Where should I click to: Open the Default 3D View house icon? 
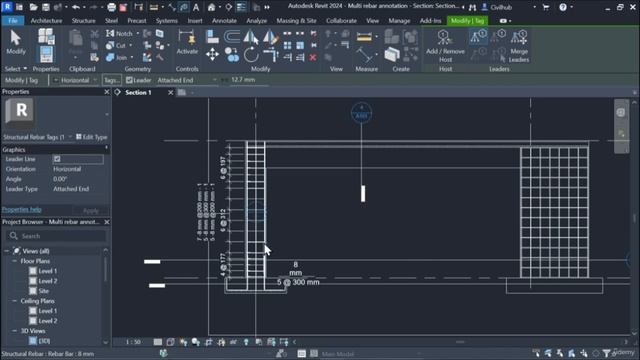point(211,7)
